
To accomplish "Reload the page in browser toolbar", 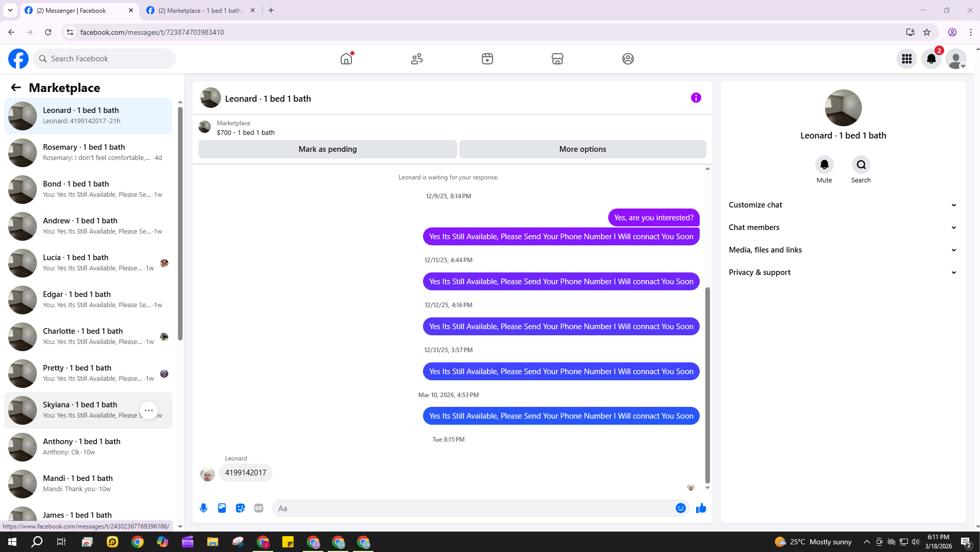I will click(x=48, y=32).
